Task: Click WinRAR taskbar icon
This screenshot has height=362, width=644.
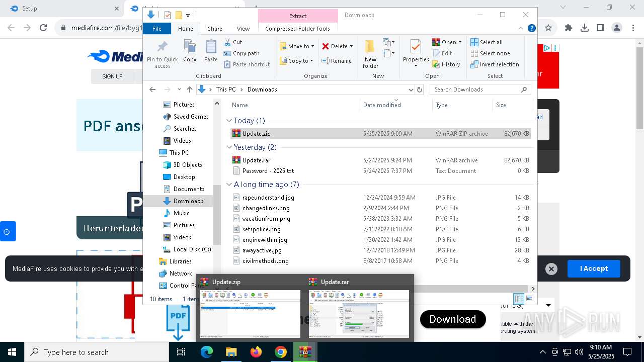Action: tap(305, 352)
